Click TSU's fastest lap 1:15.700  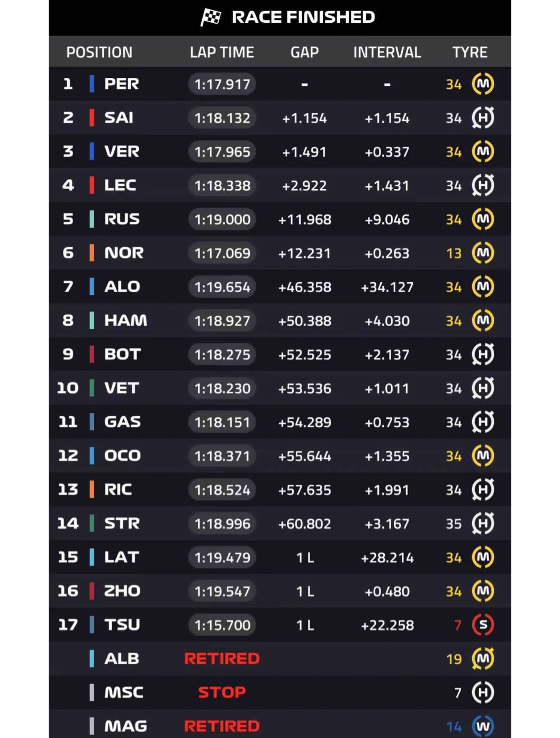pyautogui.click(x=222, y=625)
